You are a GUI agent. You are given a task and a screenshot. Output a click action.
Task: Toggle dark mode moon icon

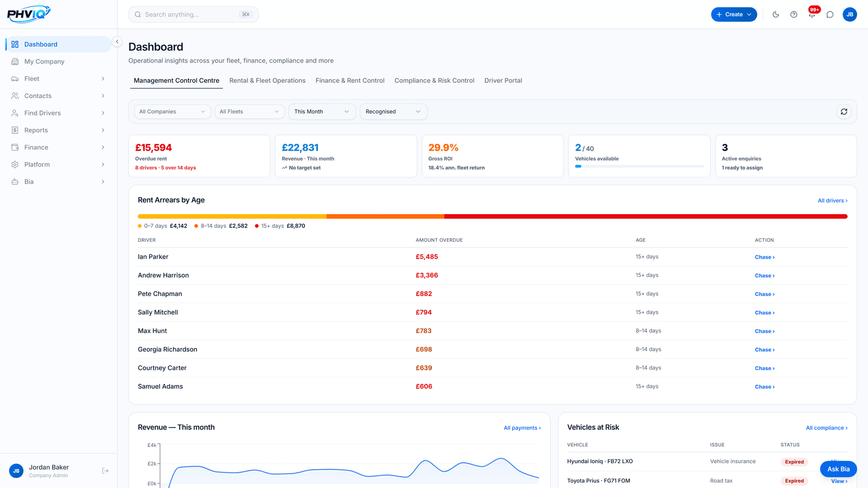coord(776,15)
